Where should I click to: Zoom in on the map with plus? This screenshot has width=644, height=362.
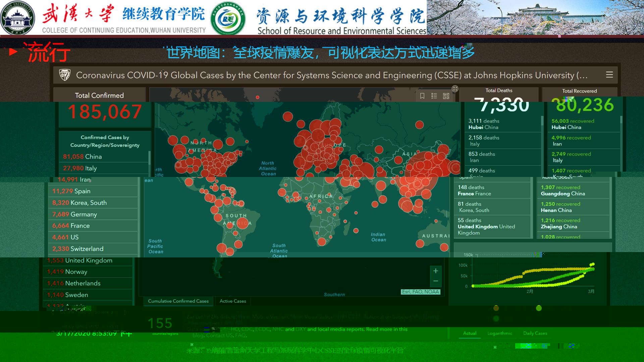point(436,271)
